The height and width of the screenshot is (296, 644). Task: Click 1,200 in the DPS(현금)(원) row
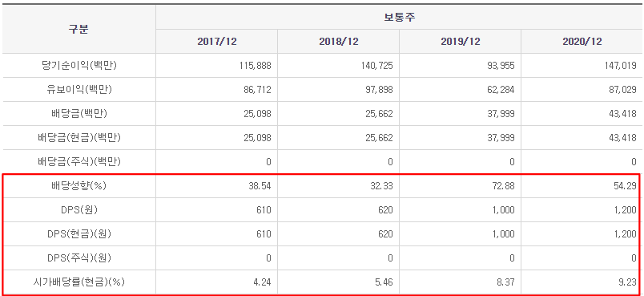pyautogui.click(x=626, y=234)
